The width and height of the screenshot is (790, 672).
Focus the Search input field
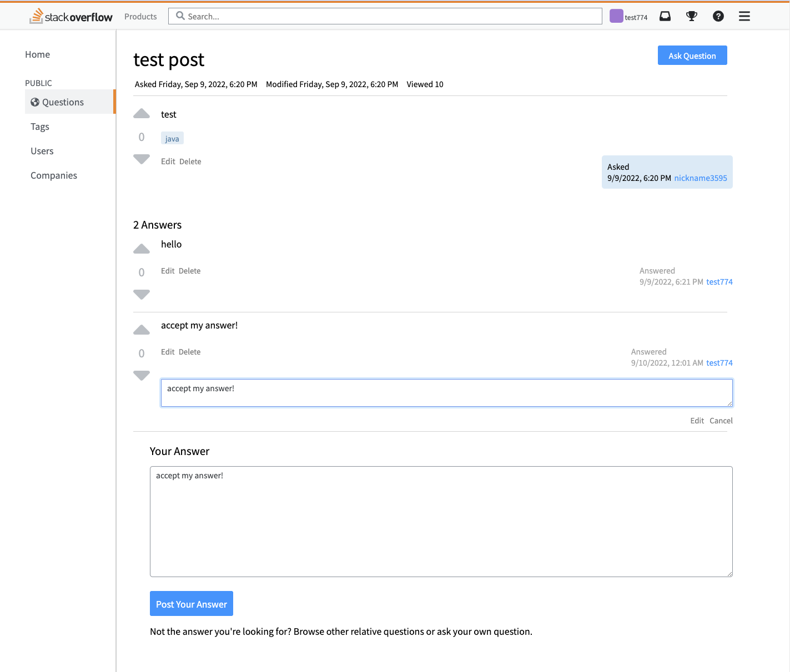click(x=385, y=16)
